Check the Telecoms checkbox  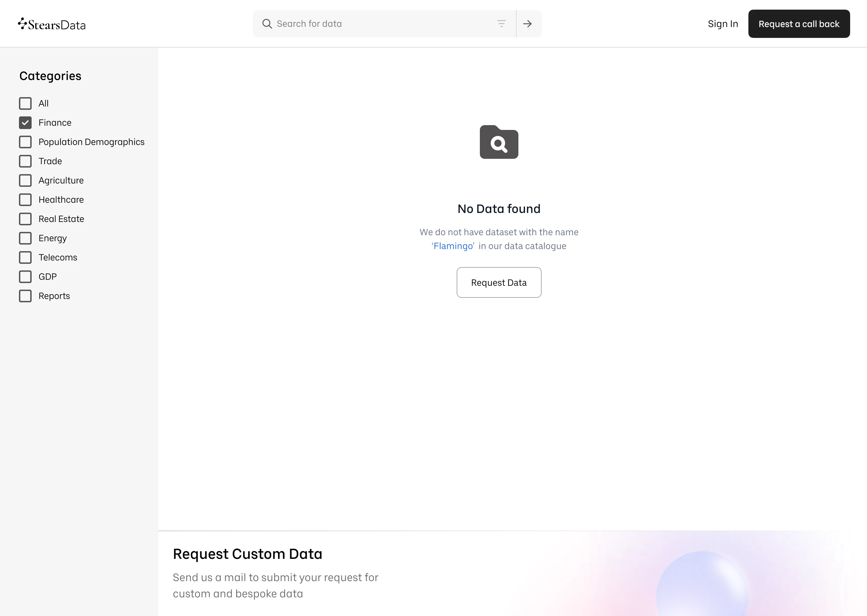[x=25, y=257]
